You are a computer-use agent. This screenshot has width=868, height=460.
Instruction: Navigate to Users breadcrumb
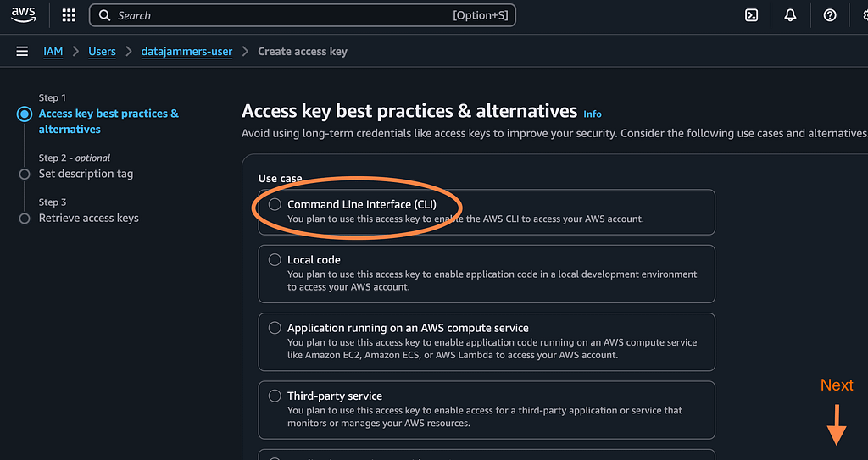coord(102,52)
